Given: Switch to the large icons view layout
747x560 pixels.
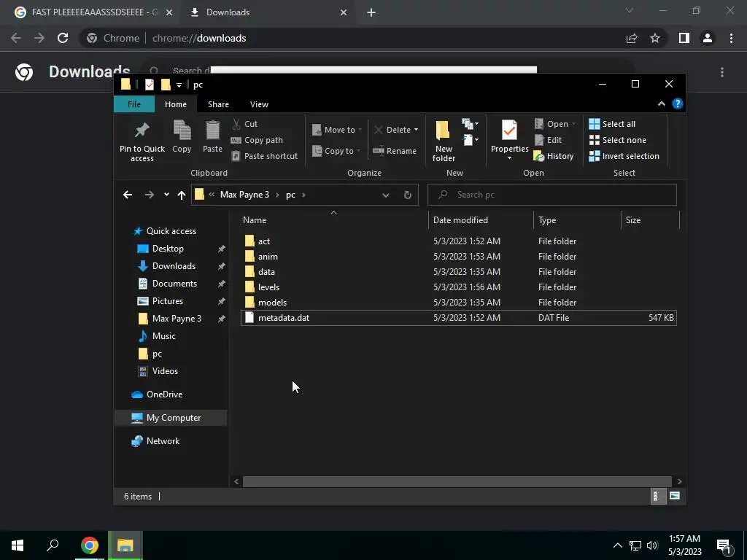Looking at the screenshot, I should (x=675, y=496).
